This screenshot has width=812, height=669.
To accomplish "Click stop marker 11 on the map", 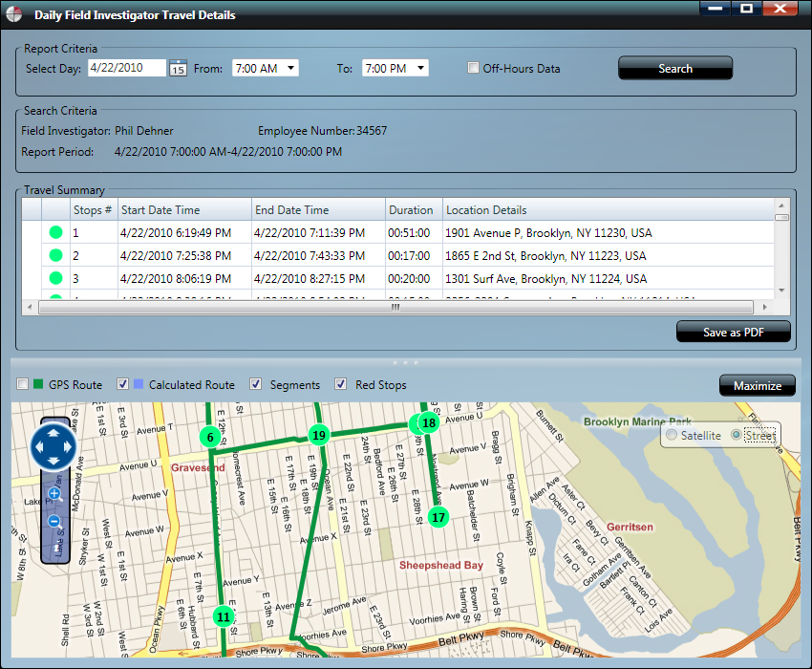I will [224, 616].
